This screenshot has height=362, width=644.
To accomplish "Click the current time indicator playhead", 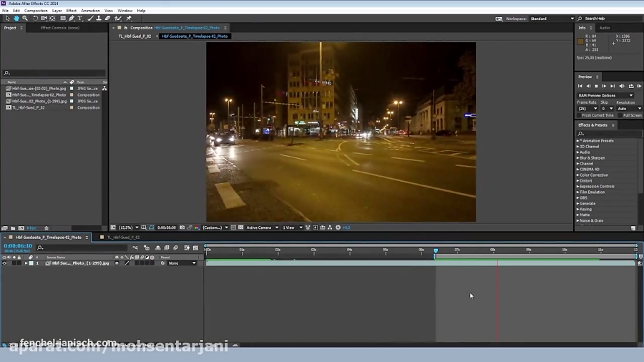I will point(436,250).
